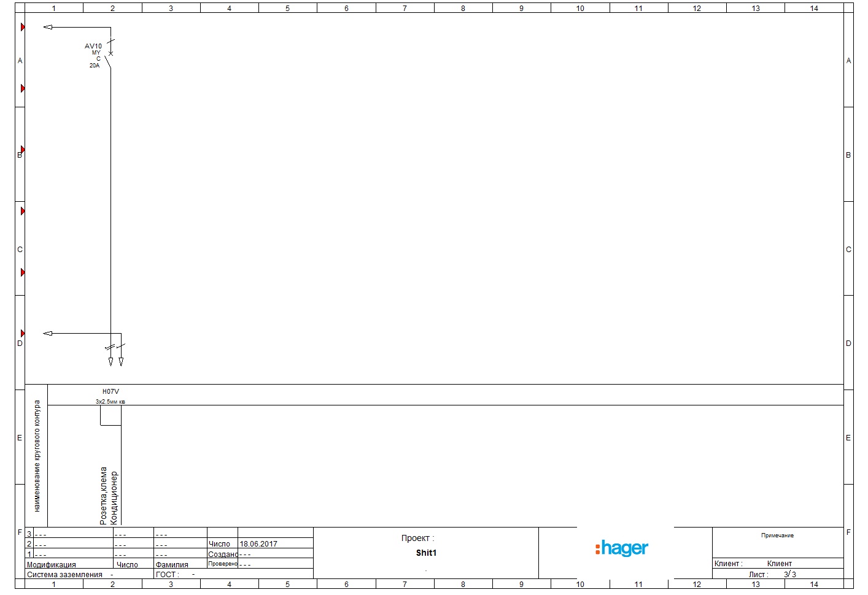Select the date field 18.06.2017
The image size is (868, 595).
258,544
